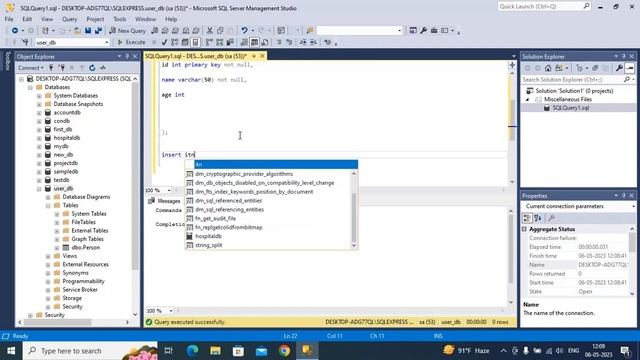
Task: Click the Properties wrench icon in main toolbar
Action: coord(424,31)
